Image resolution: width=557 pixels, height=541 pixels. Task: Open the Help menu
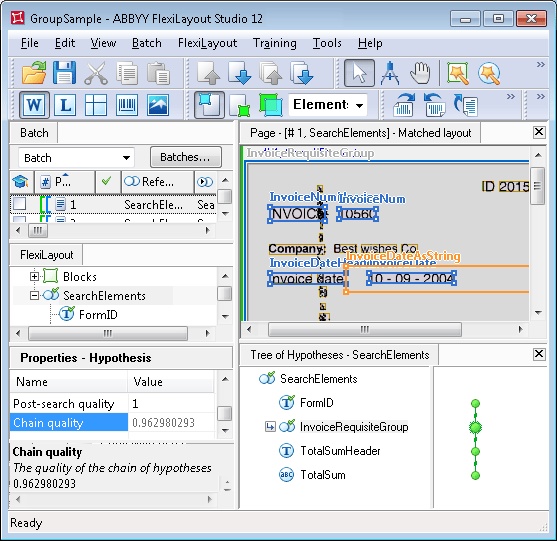[370, 43]
